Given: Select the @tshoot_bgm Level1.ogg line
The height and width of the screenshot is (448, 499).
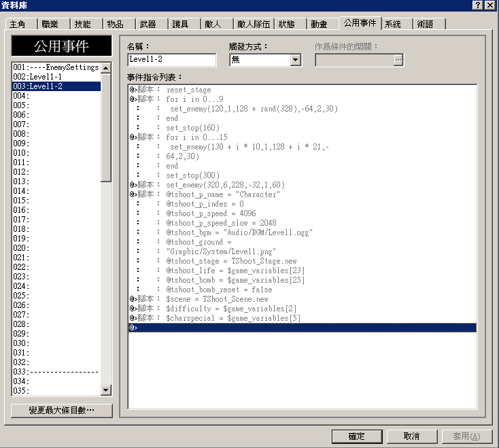Looking at the screenshot, I should (303, 232).
